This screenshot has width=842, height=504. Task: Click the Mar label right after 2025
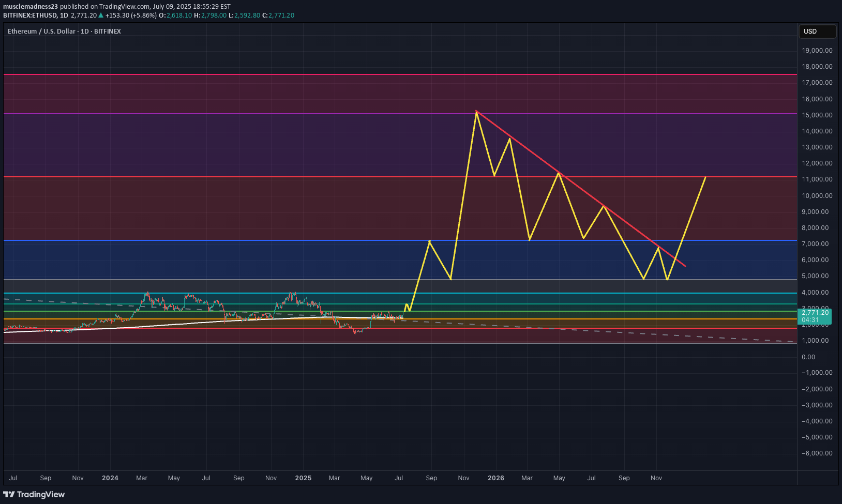(335, 478)
